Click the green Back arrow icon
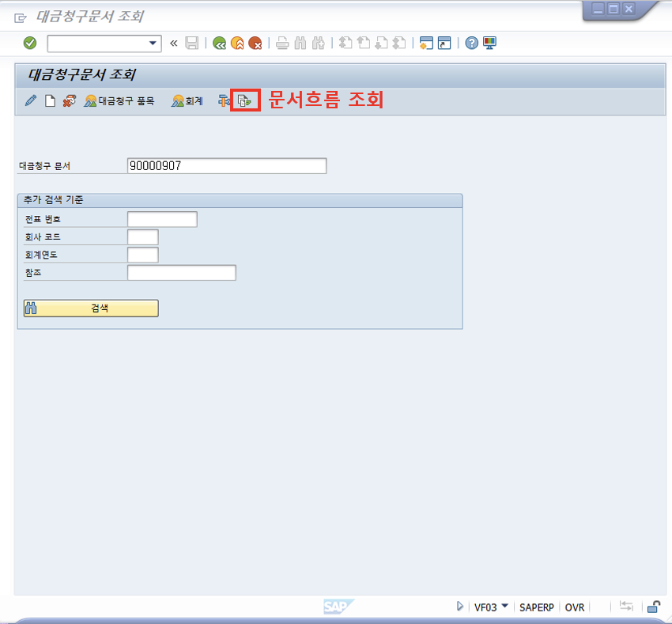The image size is (672, 624). 219,43
